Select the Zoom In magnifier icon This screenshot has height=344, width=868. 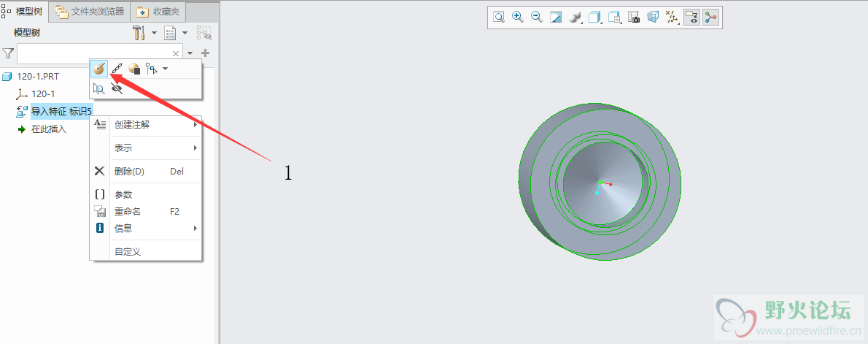tap(518, 18)
